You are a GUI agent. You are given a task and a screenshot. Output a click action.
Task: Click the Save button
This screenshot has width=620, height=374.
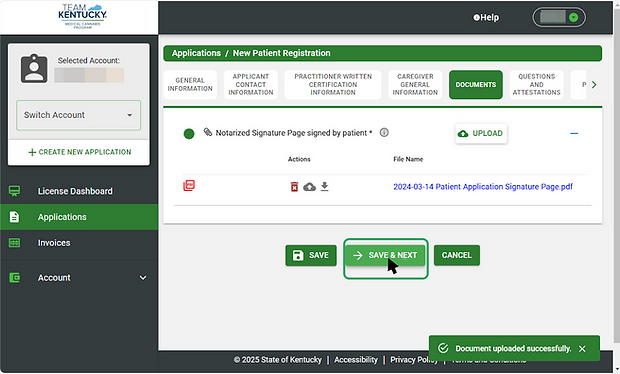(x=311, y=255)
